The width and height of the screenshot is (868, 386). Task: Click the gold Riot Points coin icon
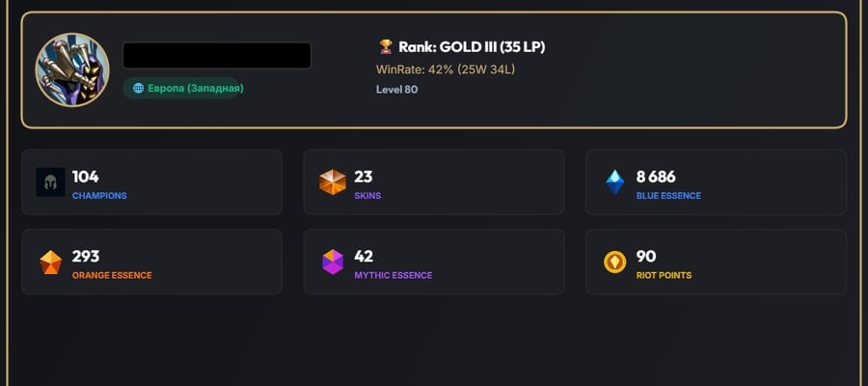click(x=615, y=262)
